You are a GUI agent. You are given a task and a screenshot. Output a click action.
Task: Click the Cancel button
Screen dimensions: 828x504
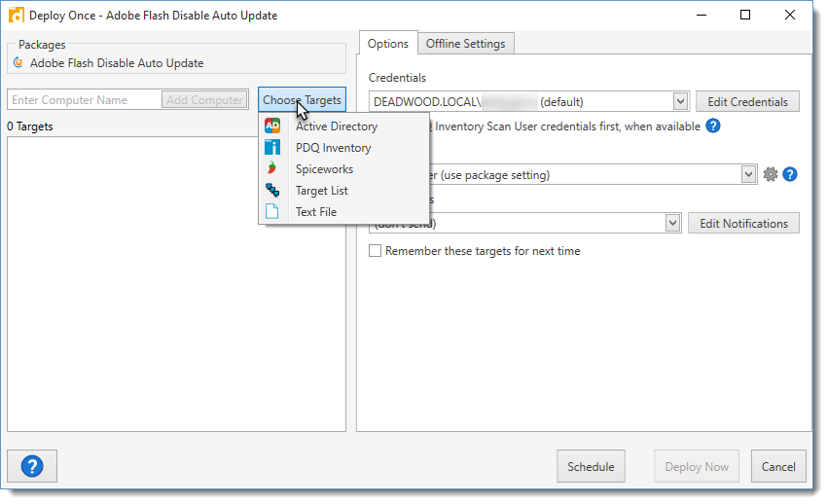point(777,466)
